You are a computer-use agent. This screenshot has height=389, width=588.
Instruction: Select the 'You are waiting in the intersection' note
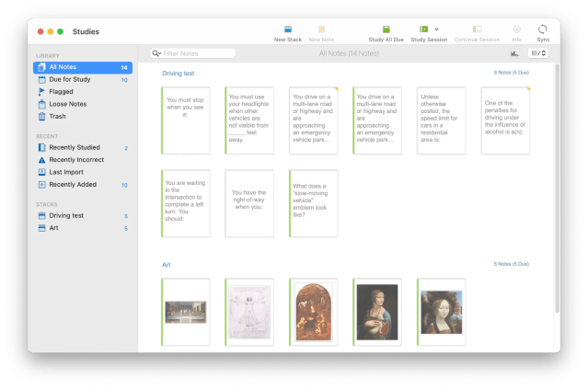tap(186, 203)
